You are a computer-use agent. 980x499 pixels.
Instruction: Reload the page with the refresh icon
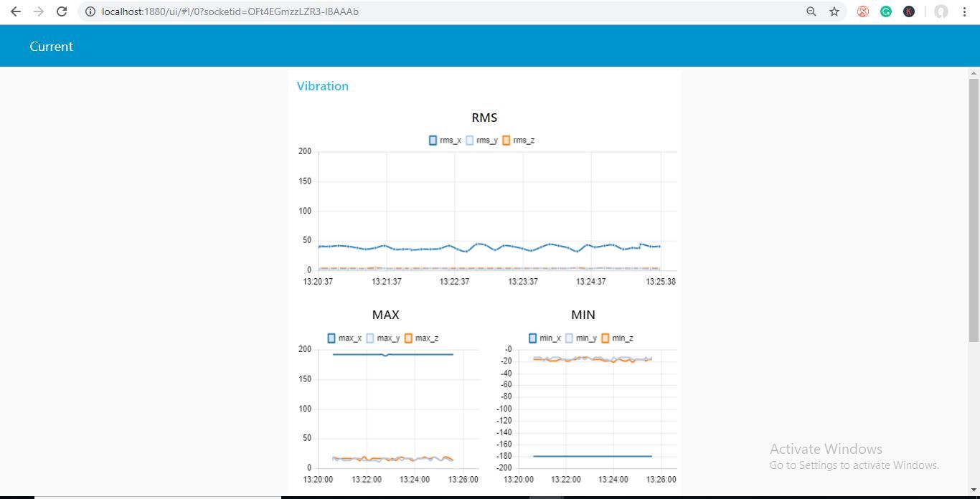(x=61, y=11)
